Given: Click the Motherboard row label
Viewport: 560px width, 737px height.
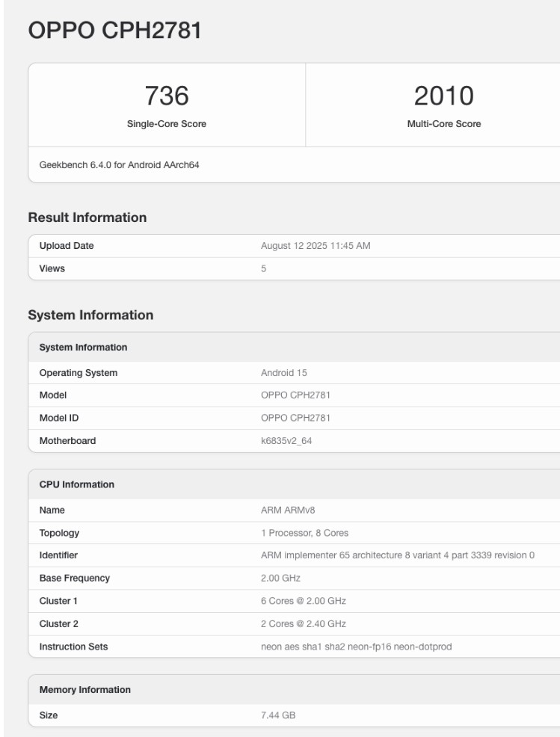Looking at the screenshot, I should click(x=68, y=441).
